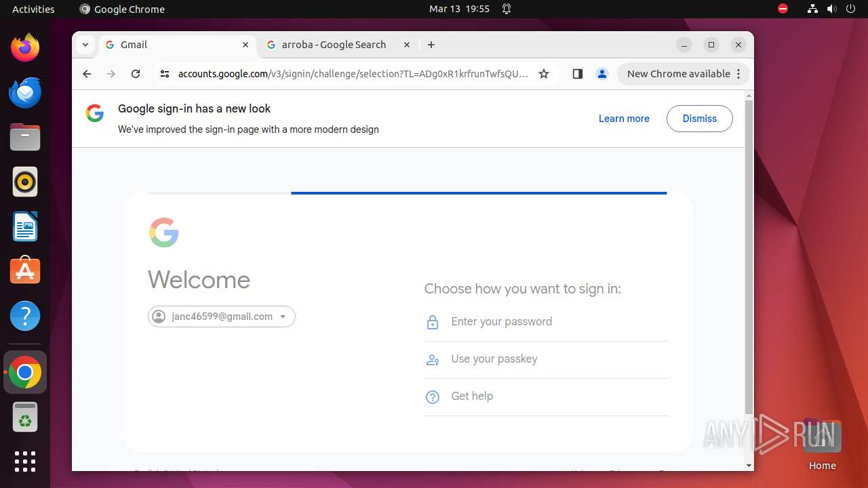Click the page vertical scrollbar
868x488 pixels.
click(x=749, y=256)
